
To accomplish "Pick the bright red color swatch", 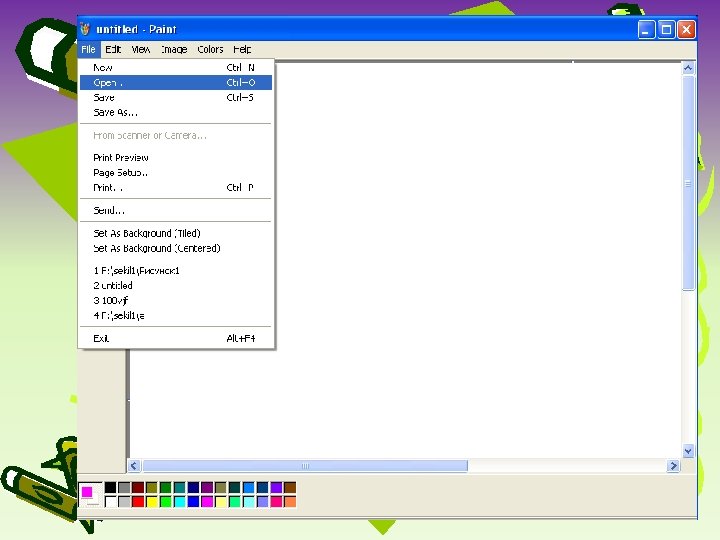I will [x=138, y=501].
